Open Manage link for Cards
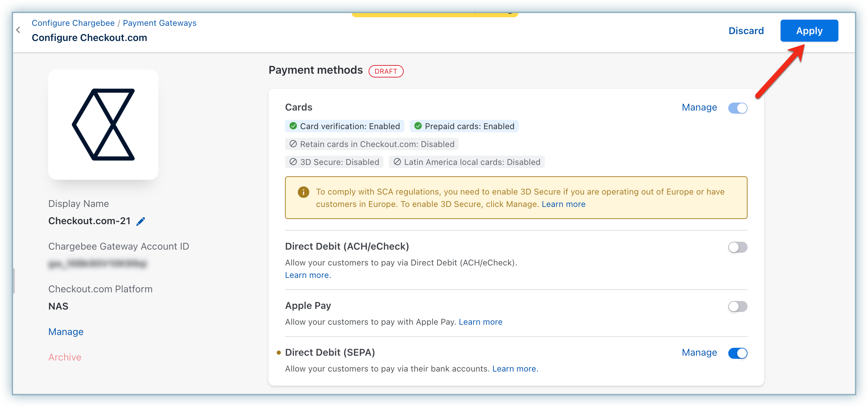Image resolution: width=868 pixels, height=407 pixels. [699, 107]
